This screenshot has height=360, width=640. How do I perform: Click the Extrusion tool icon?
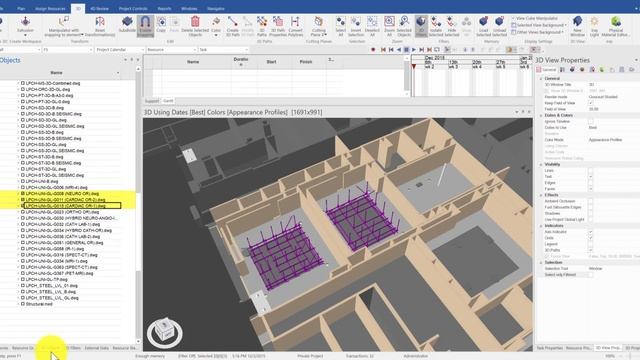(x=25, y=22)
